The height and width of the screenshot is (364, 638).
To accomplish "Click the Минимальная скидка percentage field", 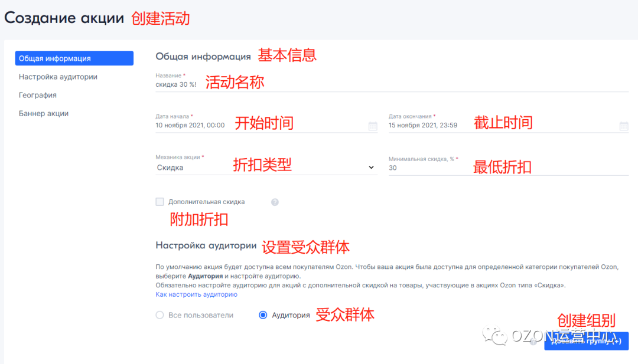I will click(x=443, y=168).
